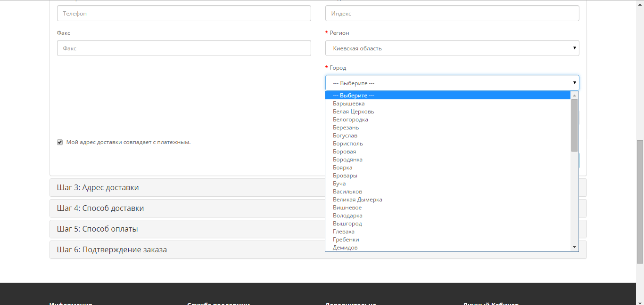Screen dimensions: 644x305
Task: Click the city list scroll-down arrow
Action: (574, 247)
